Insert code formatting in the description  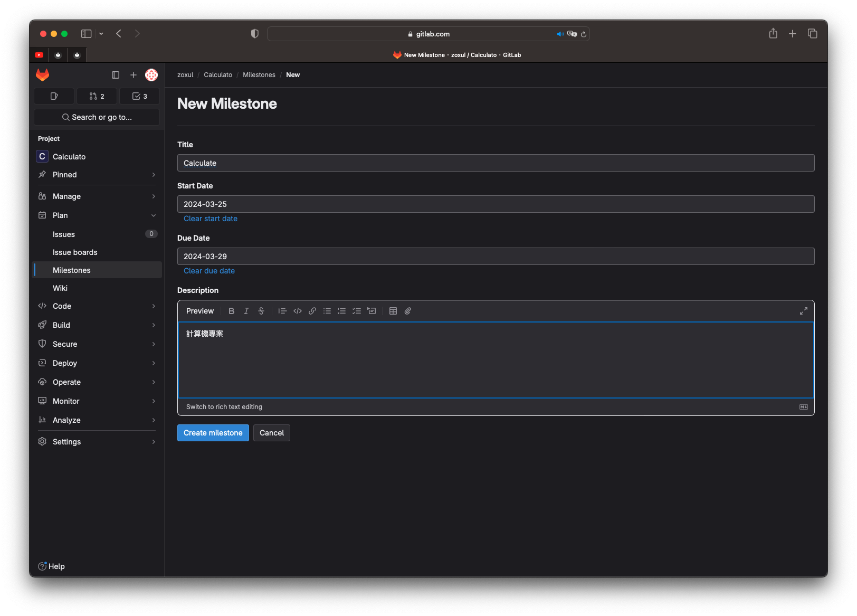pyautogui.click(x=298, y=311)
